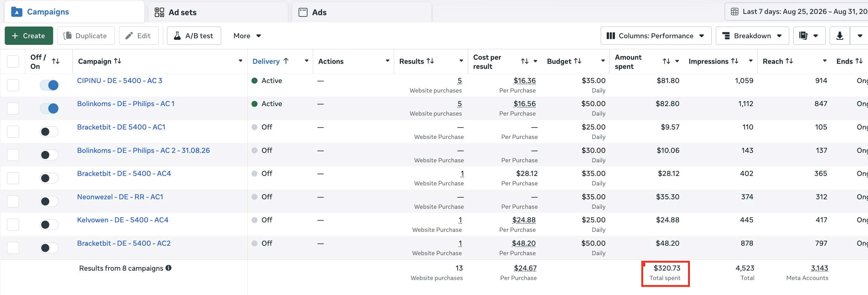Click the green Create button
The height and width of the screenshot is (295, 868).
click(29, 36)
